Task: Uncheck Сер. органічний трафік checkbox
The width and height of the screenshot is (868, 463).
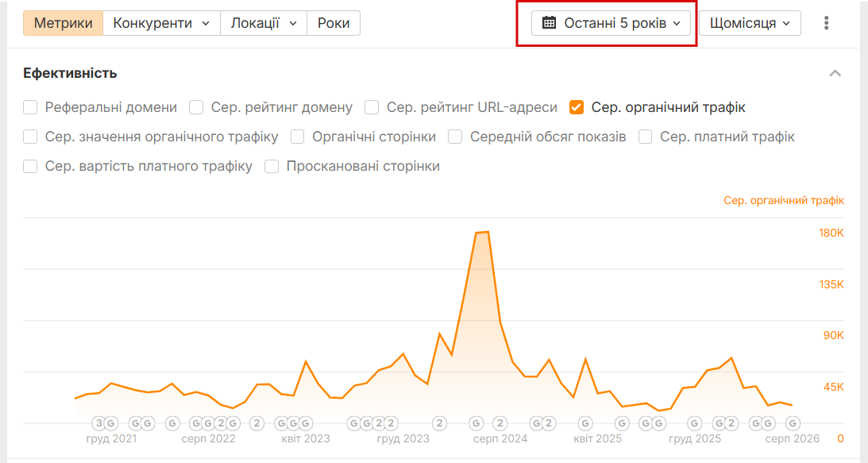Action: 577,107
